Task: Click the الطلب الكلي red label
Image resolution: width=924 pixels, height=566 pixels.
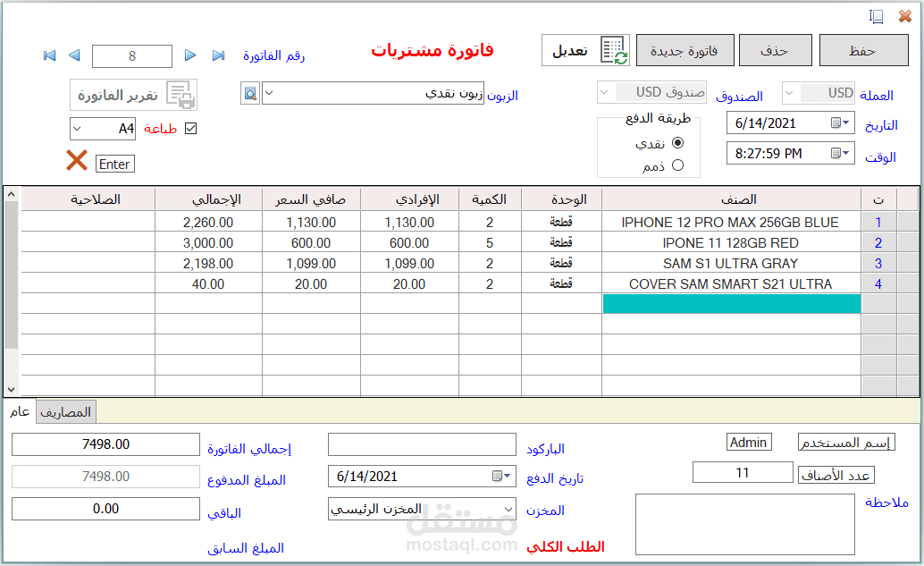Action: coord(566,546)
